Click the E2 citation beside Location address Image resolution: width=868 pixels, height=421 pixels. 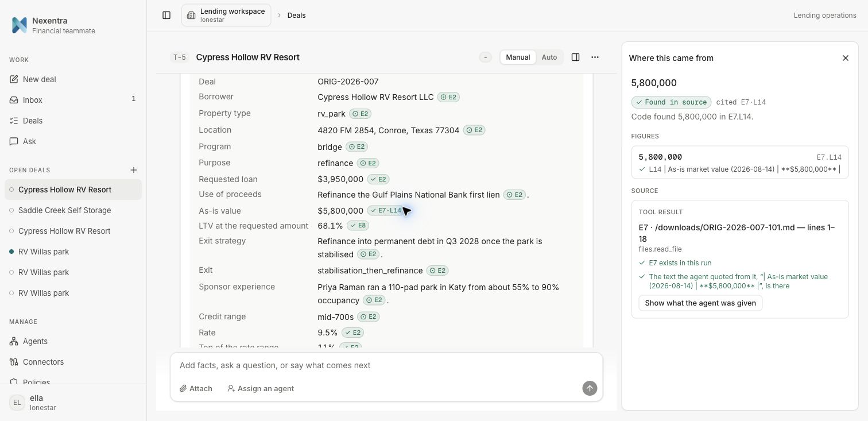[x=474, y=130]
